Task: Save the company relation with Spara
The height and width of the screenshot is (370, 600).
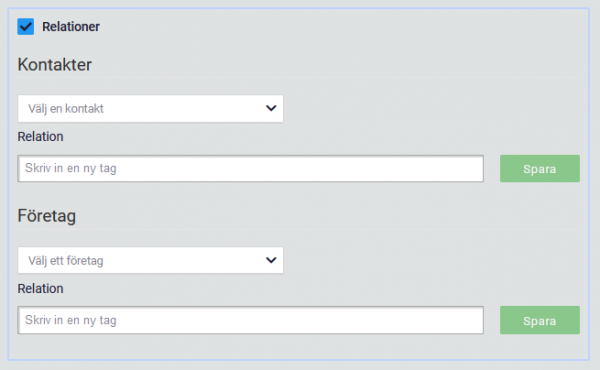Action: point(540,320)
